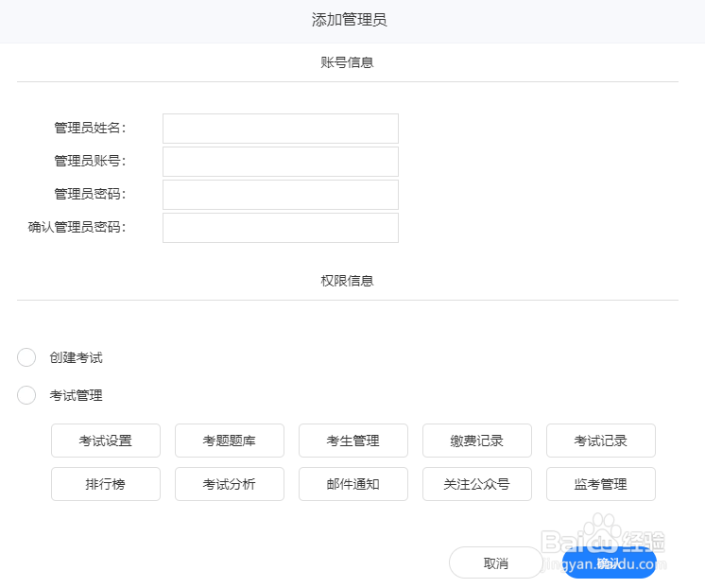Click the 缴费记录 permission button
Image resolution: width=705 pixels, height=588 pixels.
point(477,441)
